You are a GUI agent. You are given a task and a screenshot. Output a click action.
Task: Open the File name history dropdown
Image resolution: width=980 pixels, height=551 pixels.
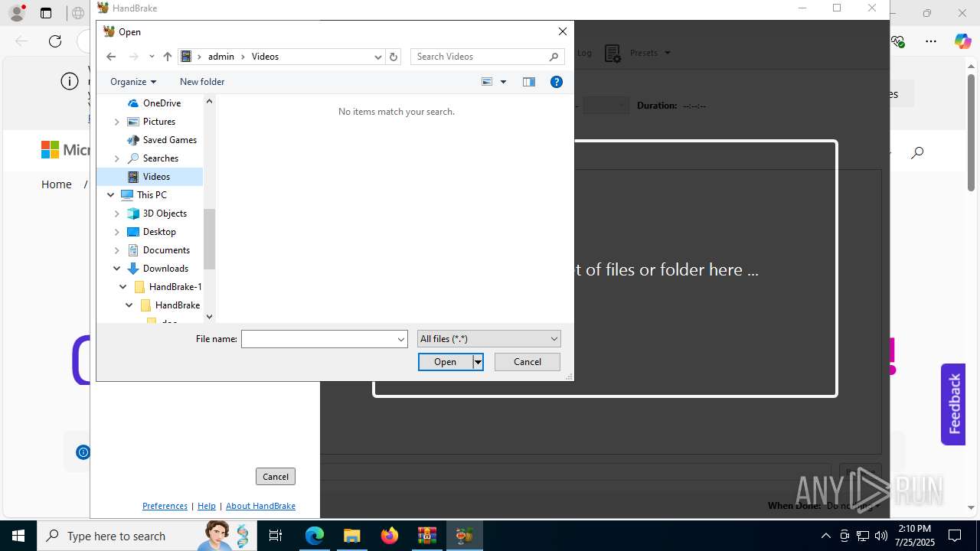[400, 339]
